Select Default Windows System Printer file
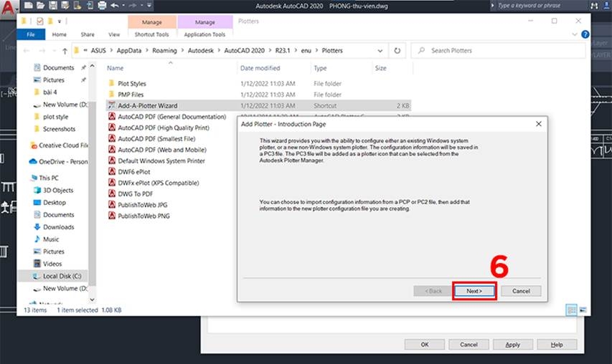612x364 pixels. coord(161,161)
